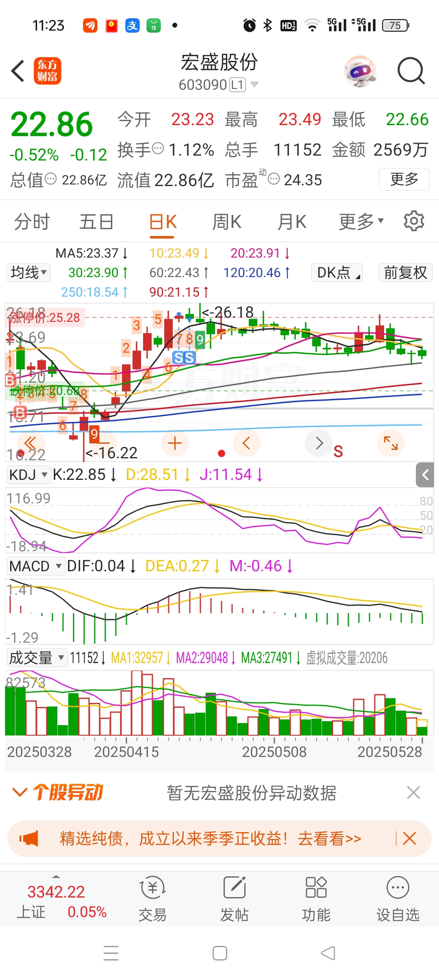The width and height of the screenshot is (439, 980).
Task: Switch to 分时 tab
Action: (32, 222)
